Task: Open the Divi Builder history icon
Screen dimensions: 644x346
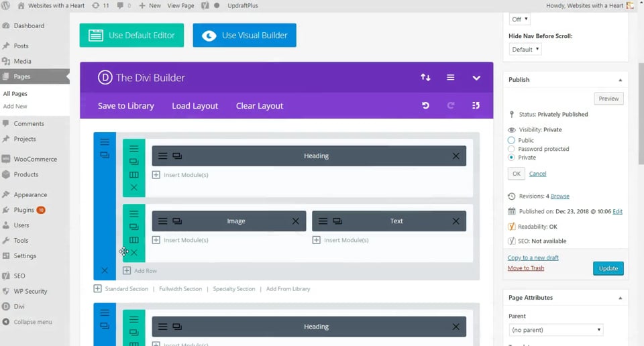Action: click(476, 105)
